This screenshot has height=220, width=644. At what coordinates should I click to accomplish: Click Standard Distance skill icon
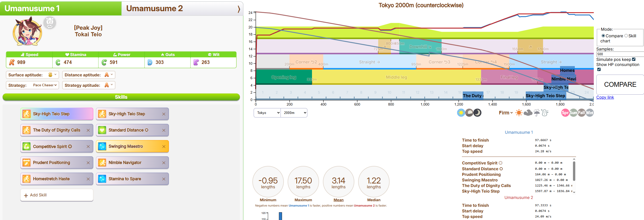coord(102,130)
